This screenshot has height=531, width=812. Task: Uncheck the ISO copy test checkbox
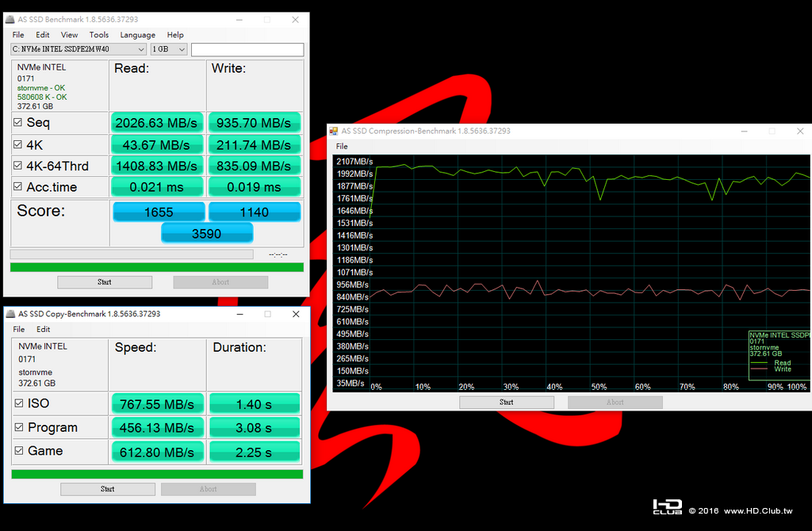19,403
